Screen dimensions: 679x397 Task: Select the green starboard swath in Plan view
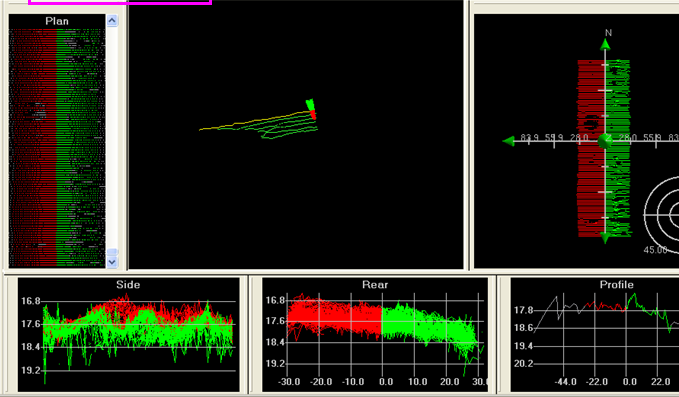[81, 147]
